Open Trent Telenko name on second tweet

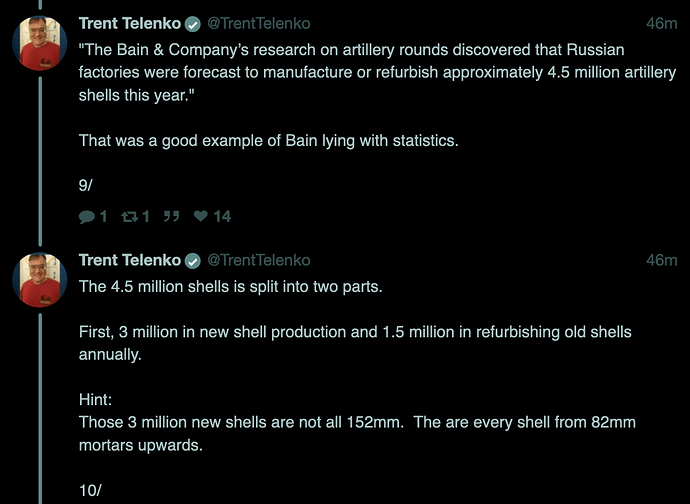[130, 260]
